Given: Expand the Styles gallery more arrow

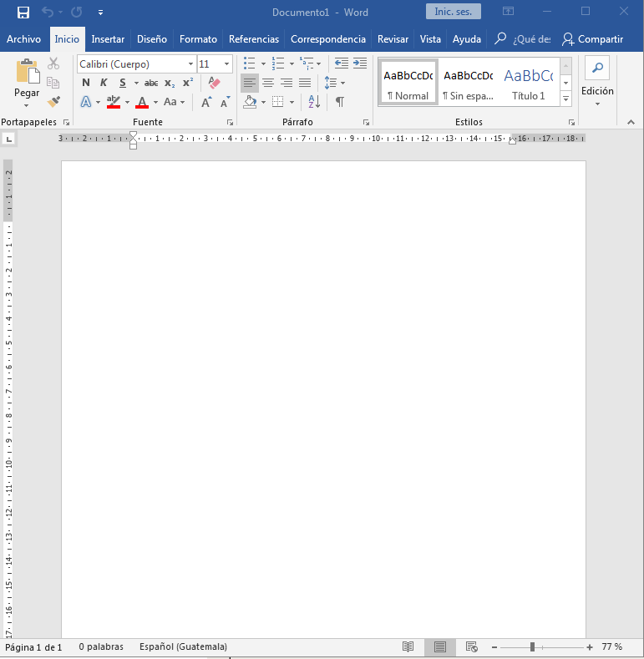Looking at the screenshot, I should (565, 99).
